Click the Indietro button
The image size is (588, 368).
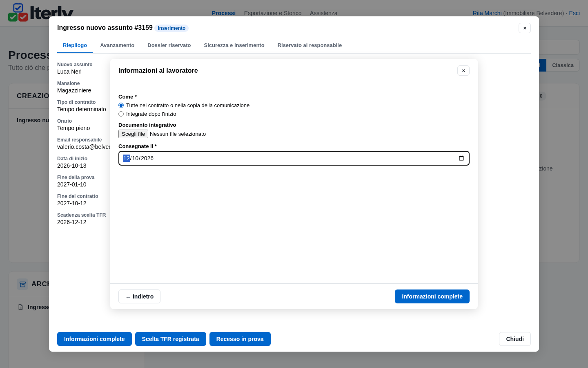[x=139, y=296]
